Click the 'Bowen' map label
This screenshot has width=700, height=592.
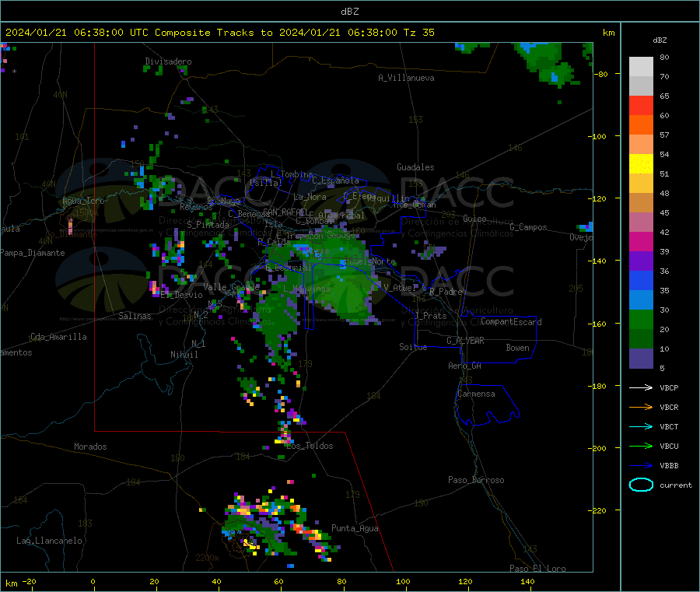517,347
